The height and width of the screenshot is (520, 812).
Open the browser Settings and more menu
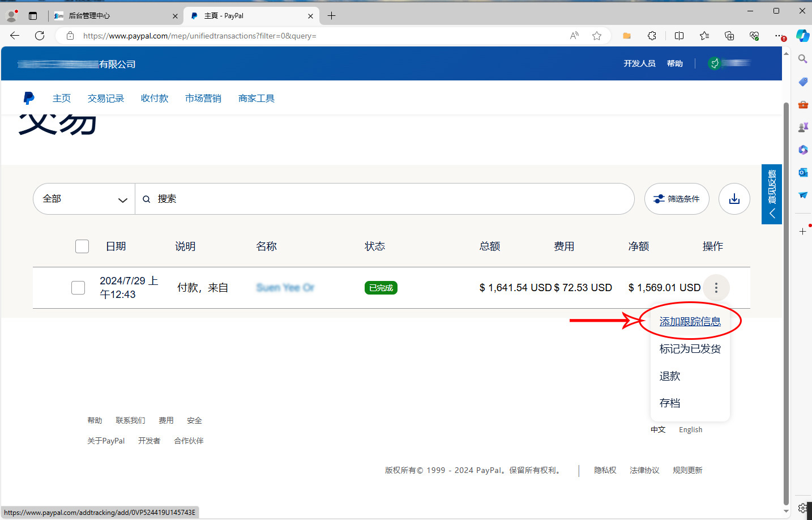click(x=780, y=36)
